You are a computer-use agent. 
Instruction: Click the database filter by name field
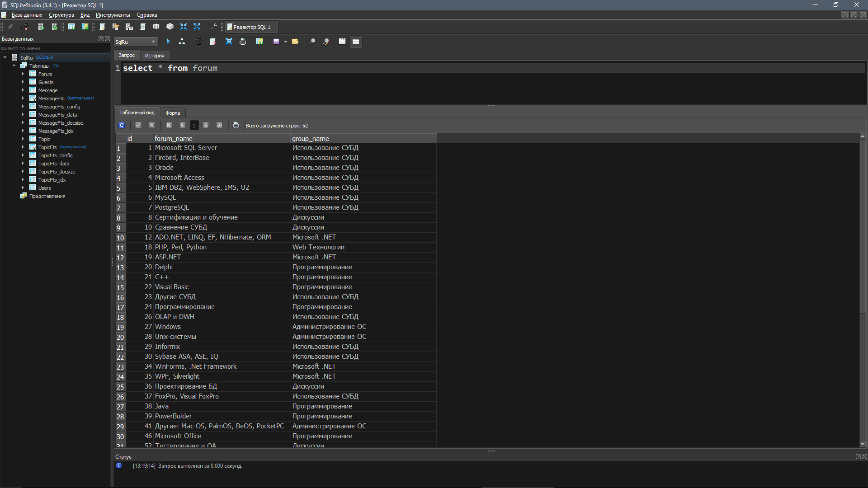coord(55,48)
